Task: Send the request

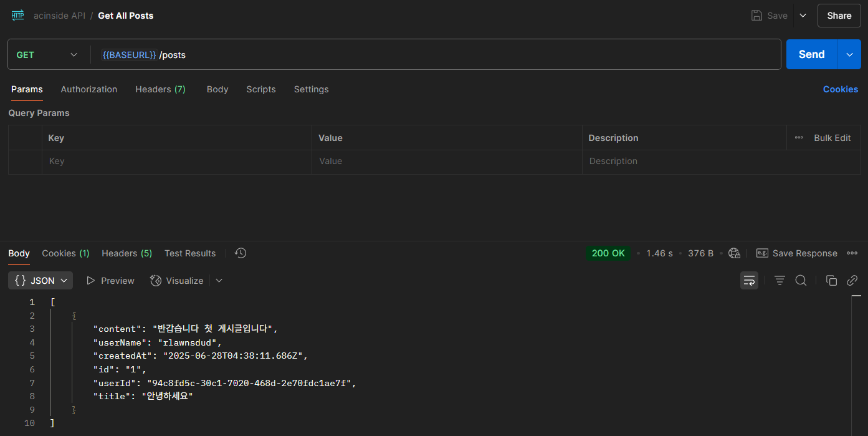Action: click(x=811, y=54)
